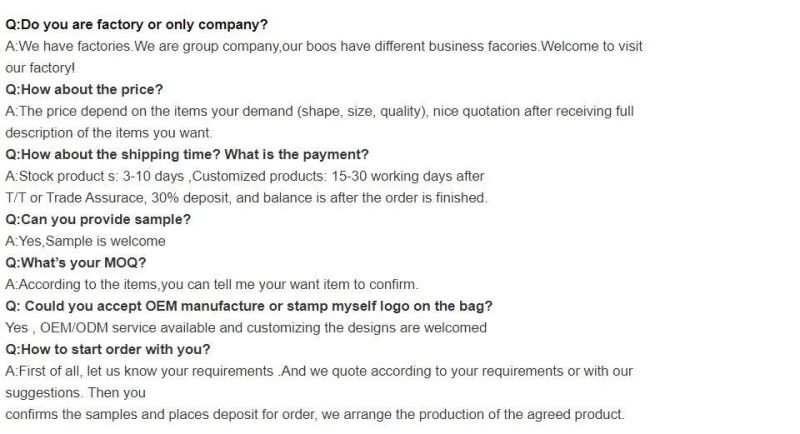Click the question 'Do you are factory or only company?'
Viewport: 800px width, 434px height.
[x=136, y=24]
